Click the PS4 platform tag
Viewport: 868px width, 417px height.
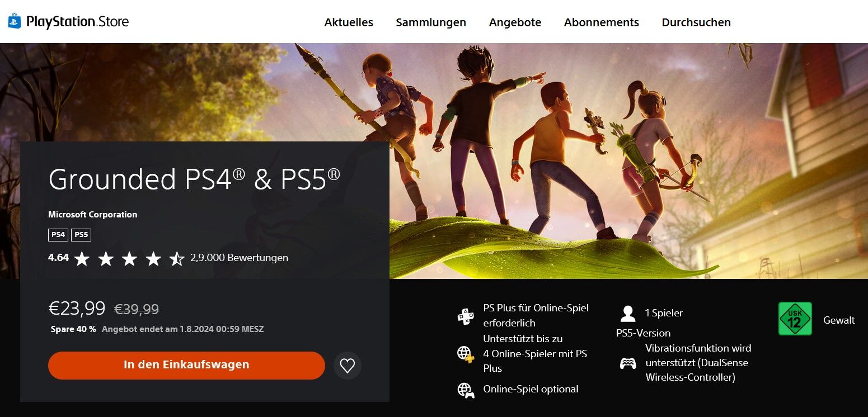(x=58, y=235)
